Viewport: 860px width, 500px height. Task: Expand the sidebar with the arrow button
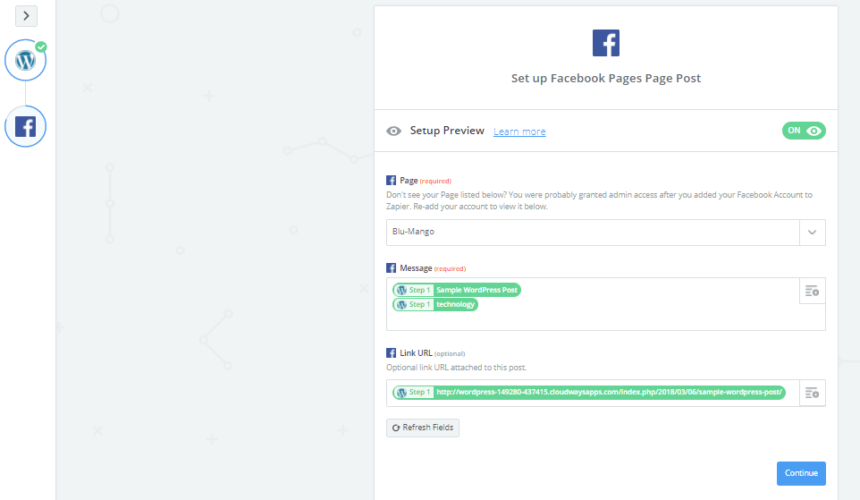[x=26, y=16]
